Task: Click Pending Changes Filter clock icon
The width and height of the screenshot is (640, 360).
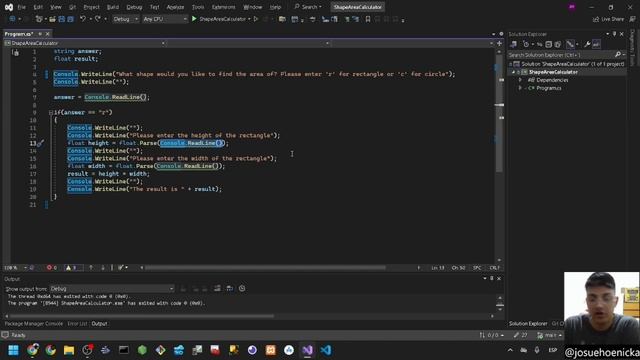Action: [526, 44]
